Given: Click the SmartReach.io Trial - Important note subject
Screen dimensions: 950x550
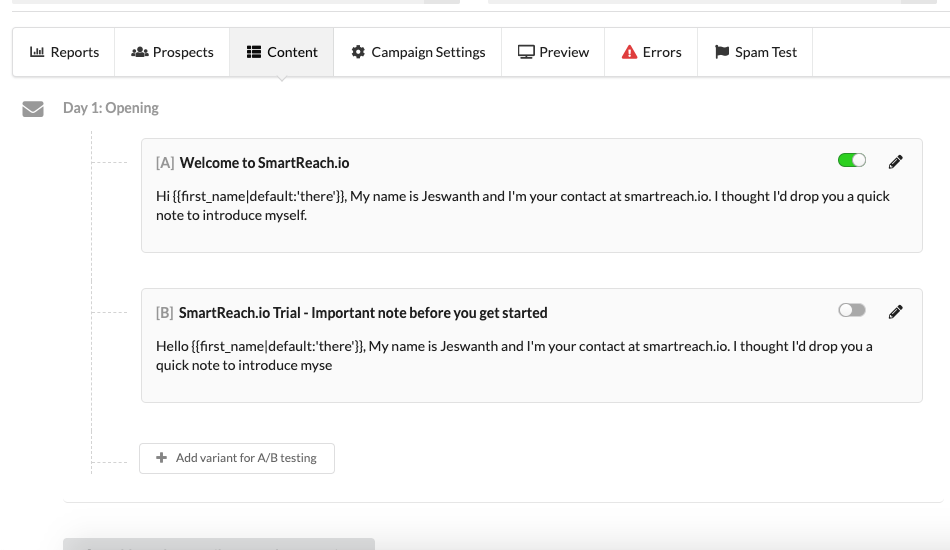Looking at the screenshot, I should pyautogui.click(x=363, y=313).
